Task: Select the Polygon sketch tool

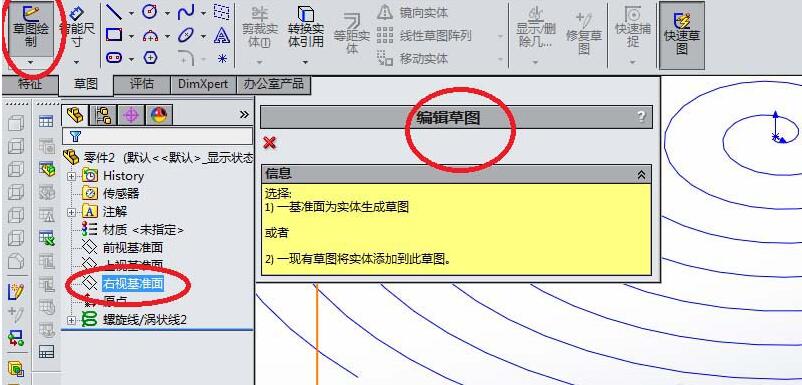Action: pyautogui.click(x=149, y=58)
